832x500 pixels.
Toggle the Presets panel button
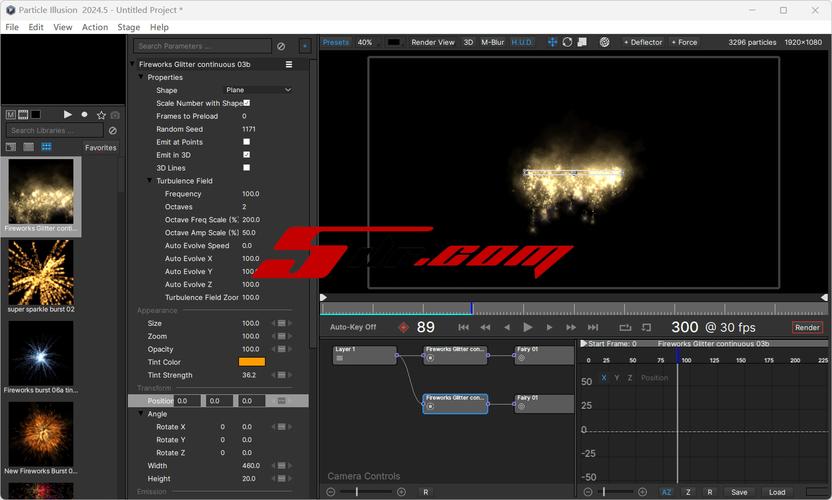[336, 42]
